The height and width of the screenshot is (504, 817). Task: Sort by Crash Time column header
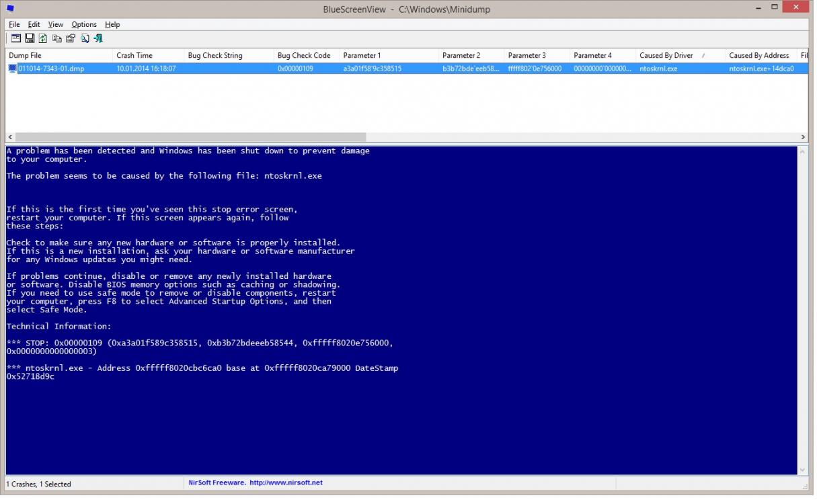pyautogui.click(x=148, y=55)
